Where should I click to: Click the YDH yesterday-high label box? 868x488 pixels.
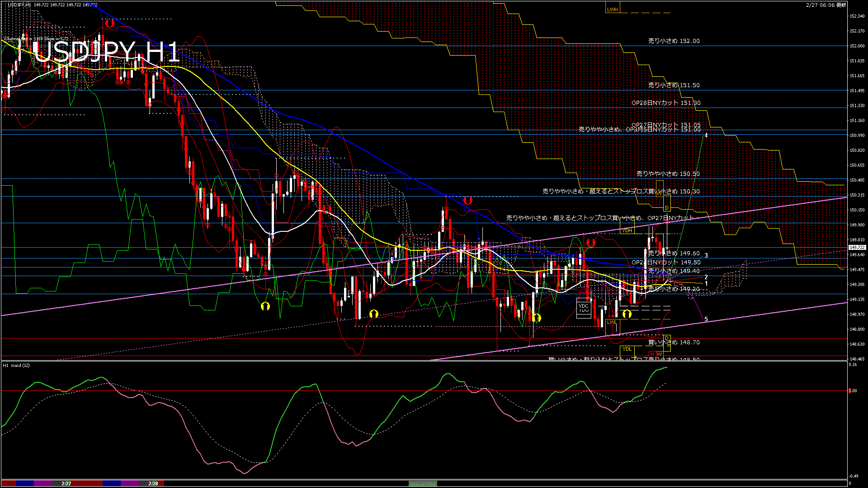[627, 230]
